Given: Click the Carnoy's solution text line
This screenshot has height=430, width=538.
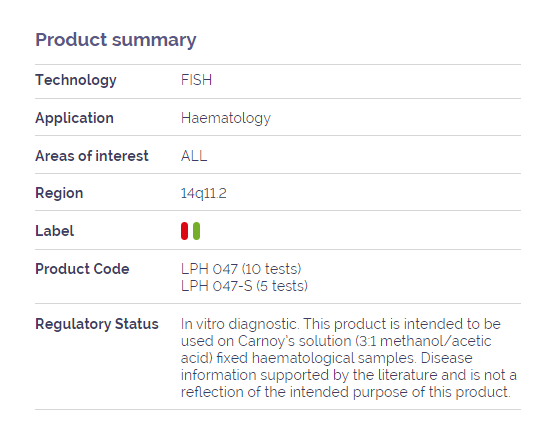Looking at the screenshot, I should [336, 341].
